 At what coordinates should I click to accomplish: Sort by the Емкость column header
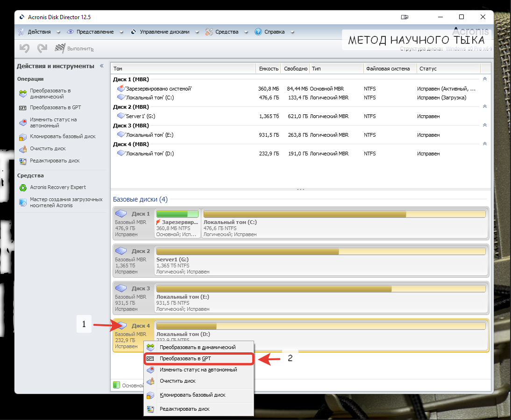[268, 69]
